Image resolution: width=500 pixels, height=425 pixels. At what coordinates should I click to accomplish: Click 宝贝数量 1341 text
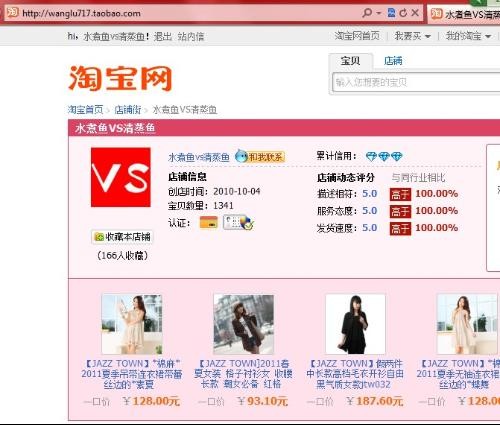click(x=201, y=206)
